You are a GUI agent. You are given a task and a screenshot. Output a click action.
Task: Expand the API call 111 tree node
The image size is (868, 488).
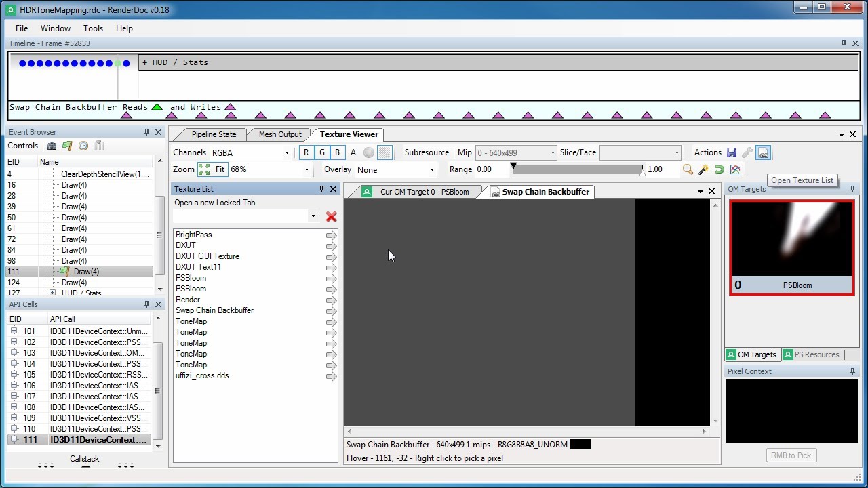pos(14,439)
